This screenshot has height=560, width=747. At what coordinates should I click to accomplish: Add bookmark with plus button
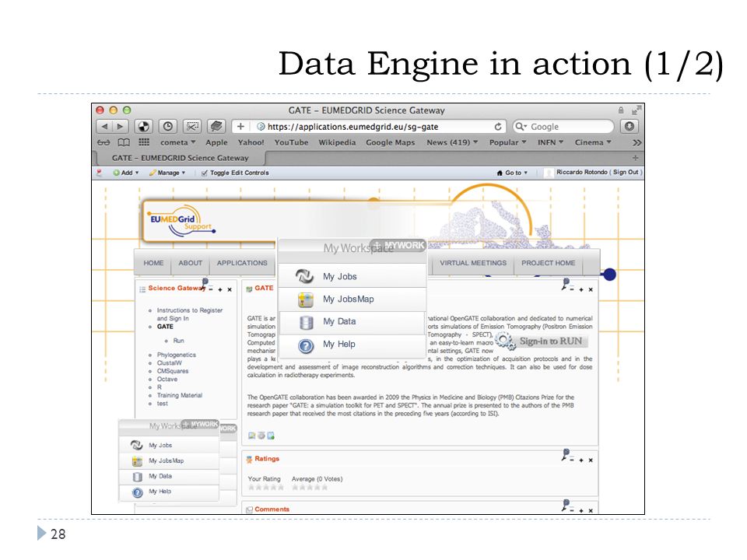click(x=240, y=127)
